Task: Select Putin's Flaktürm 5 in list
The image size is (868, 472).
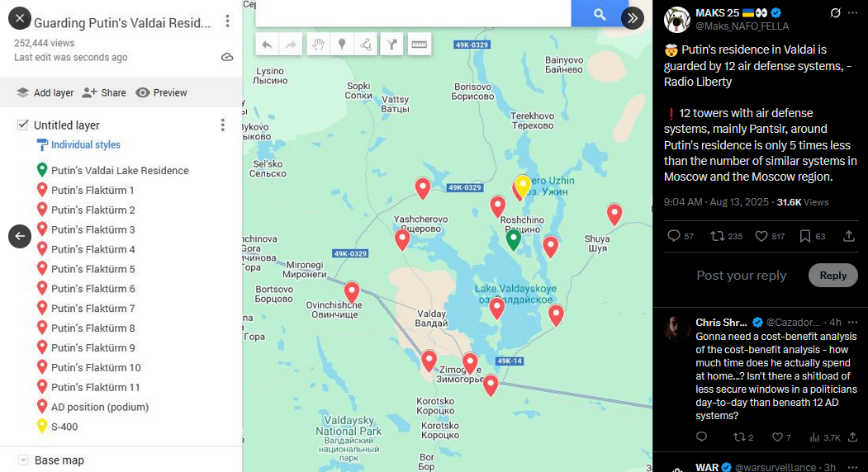Action: click(x=86, y=269)
